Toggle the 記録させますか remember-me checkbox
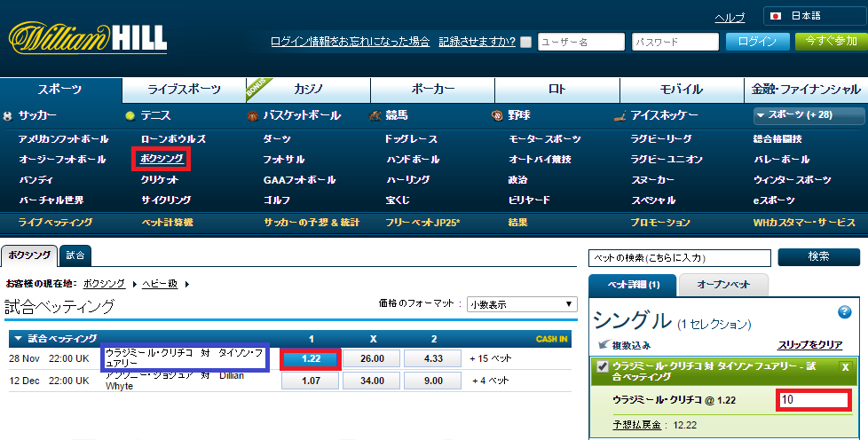Image resolution: width=868 pixels, height=440 pixels. 526,42
